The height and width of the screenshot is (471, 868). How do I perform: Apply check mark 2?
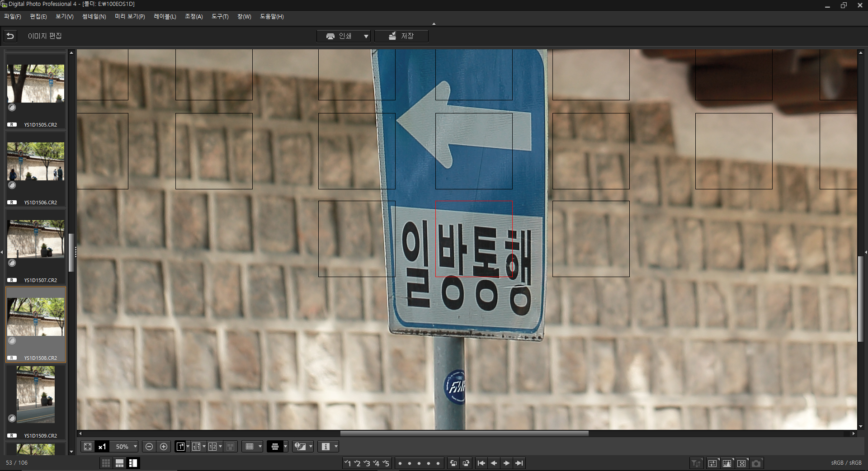(357, 463)
